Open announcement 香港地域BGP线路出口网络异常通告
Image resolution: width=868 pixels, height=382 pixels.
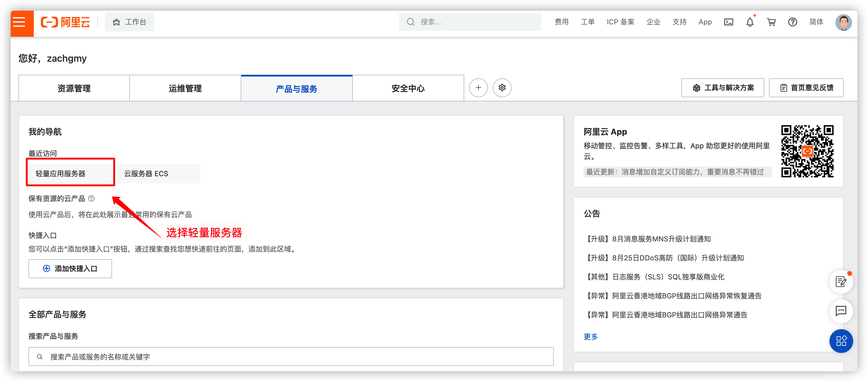(666, 315)
